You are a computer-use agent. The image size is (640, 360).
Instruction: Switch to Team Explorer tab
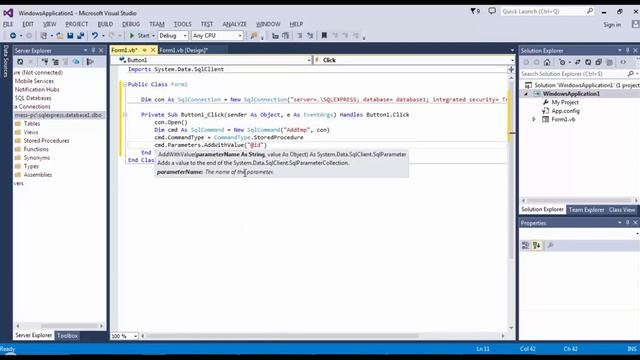[x=587, y=210]
